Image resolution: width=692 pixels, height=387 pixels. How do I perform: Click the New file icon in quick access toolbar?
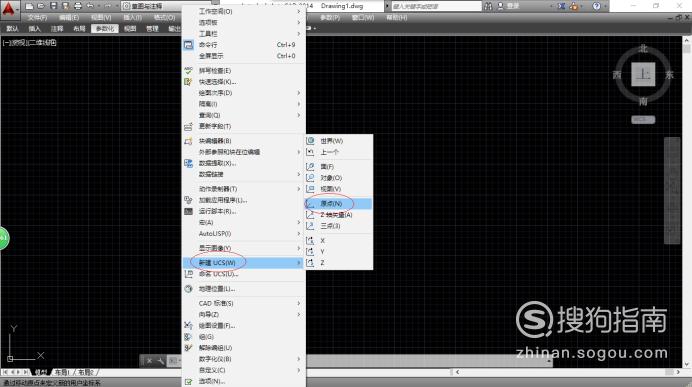coord(29,6)
